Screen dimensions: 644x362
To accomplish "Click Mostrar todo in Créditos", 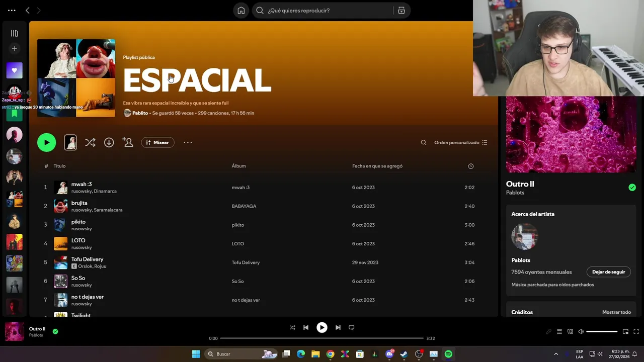I will tap(616, 312).
